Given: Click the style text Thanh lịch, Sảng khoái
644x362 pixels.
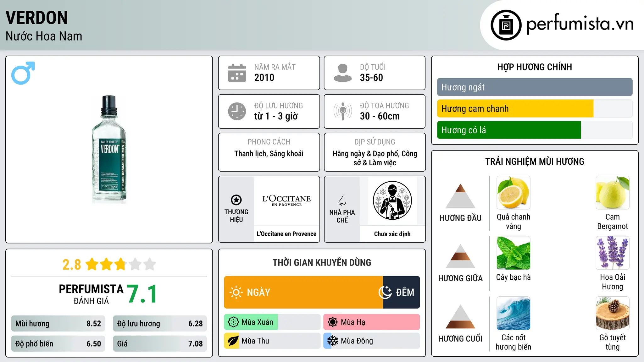Looking at the screenshot, I should [x=269, y=154].
